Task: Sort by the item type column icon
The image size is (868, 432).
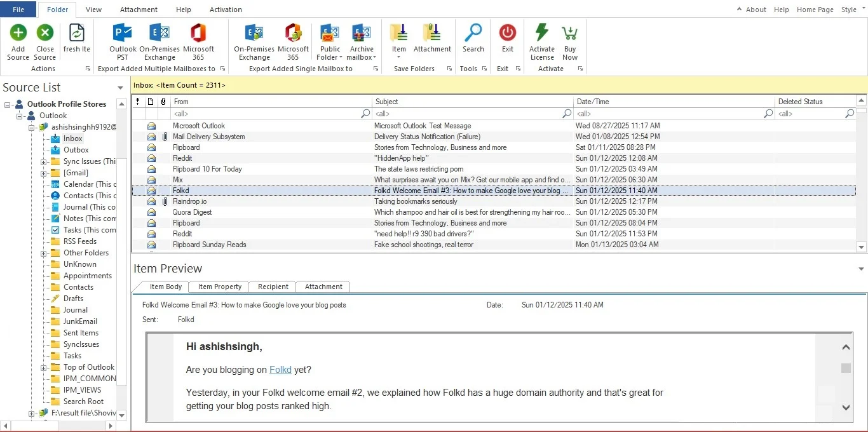Action: coord(151,102)
